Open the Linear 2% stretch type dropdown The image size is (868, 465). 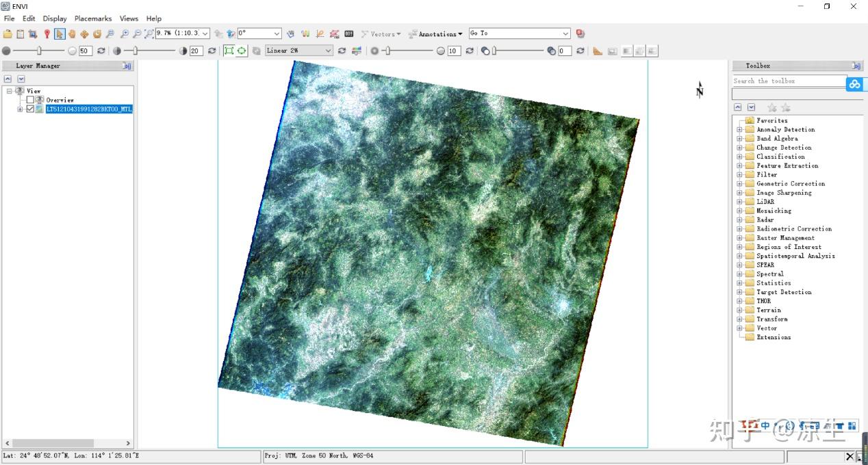click(x=329, y=50)
